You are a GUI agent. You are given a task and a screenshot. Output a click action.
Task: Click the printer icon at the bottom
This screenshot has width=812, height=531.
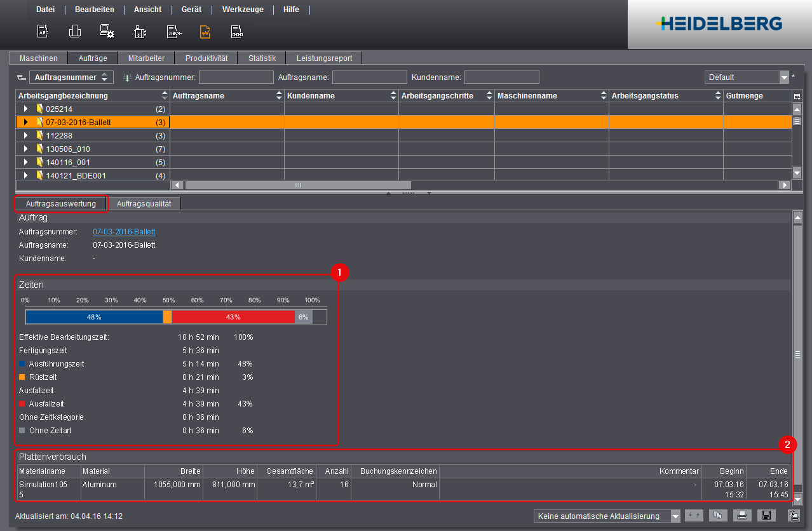pyautogui.click(x=742, y=516)
